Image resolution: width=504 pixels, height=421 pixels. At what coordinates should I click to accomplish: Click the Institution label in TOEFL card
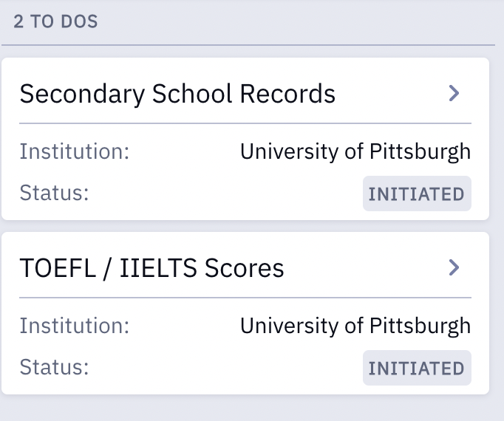click(x=74, y=326)
